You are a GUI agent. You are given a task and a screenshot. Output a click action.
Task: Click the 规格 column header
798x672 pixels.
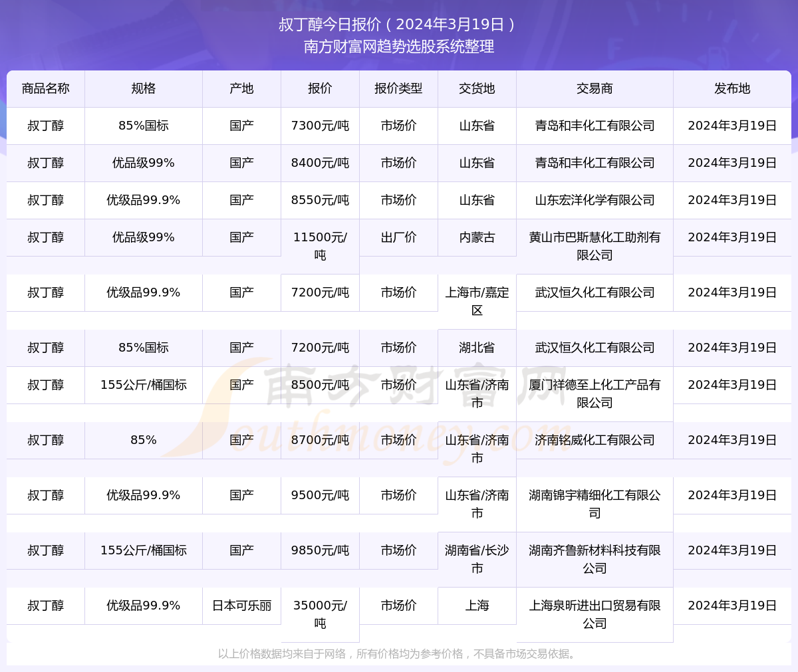tap(144, 88)
